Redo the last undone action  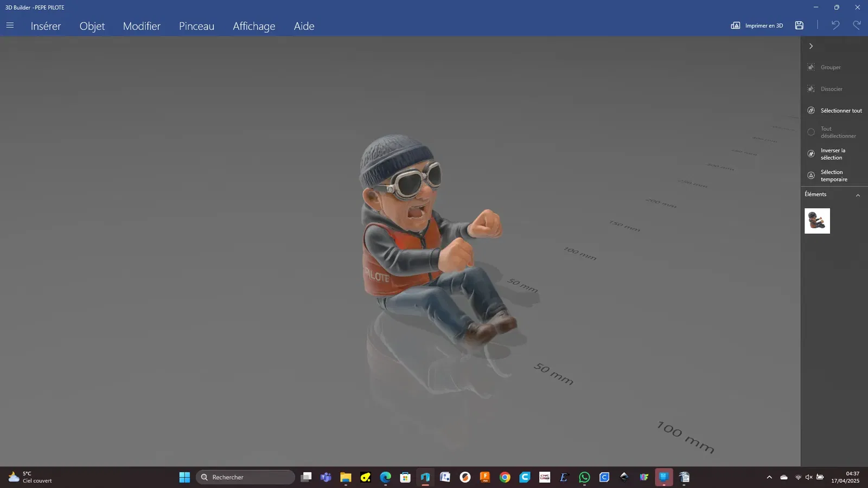pos(857,25)
